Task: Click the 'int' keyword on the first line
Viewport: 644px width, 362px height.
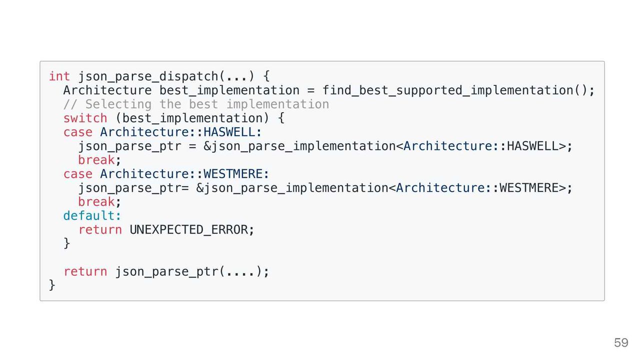Action: [59, 76]
